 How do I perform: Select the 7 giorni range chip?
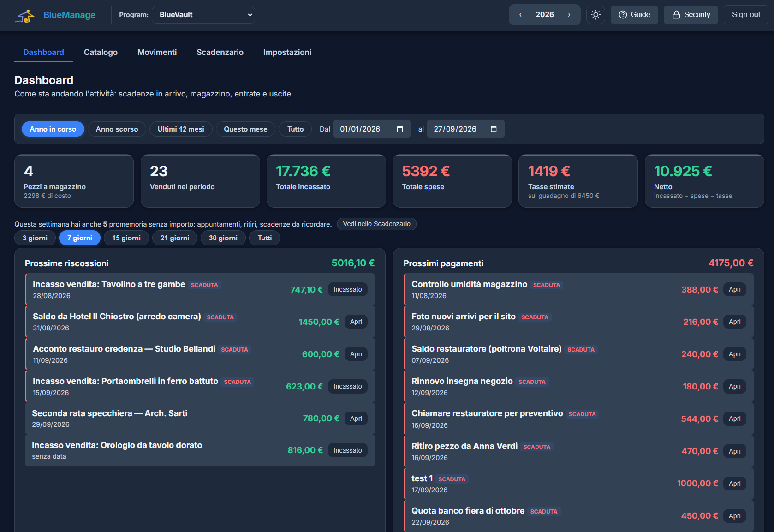coord(80,238)
